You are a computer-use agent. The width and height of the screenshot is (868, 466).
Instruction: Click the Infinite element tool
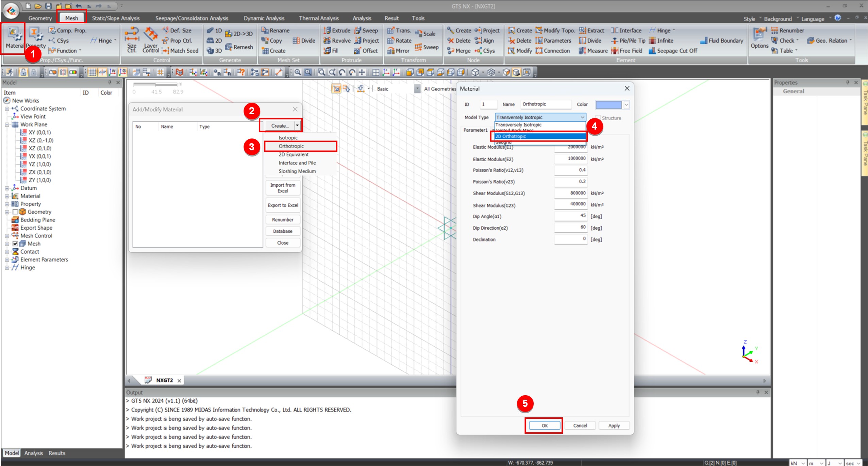661,40
